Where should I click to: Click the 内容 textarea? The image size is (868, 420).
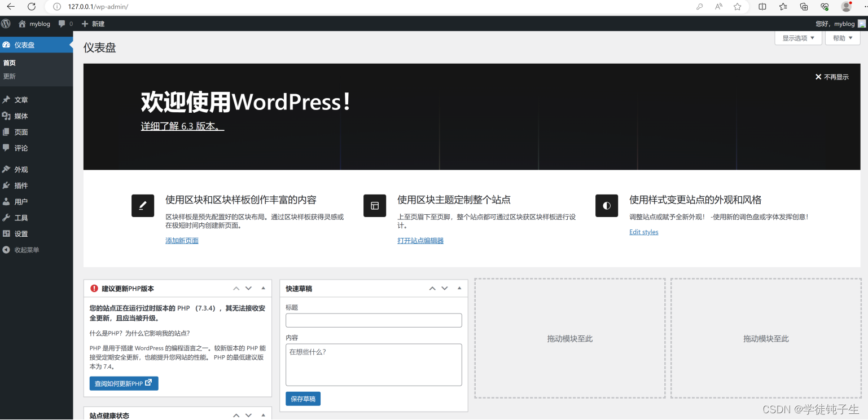point(374,365)
